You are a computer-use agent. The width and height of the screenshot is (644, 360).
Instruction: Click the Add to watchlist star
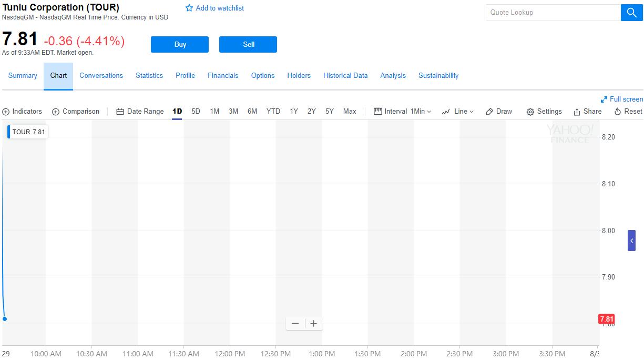[x=190, y=8]
